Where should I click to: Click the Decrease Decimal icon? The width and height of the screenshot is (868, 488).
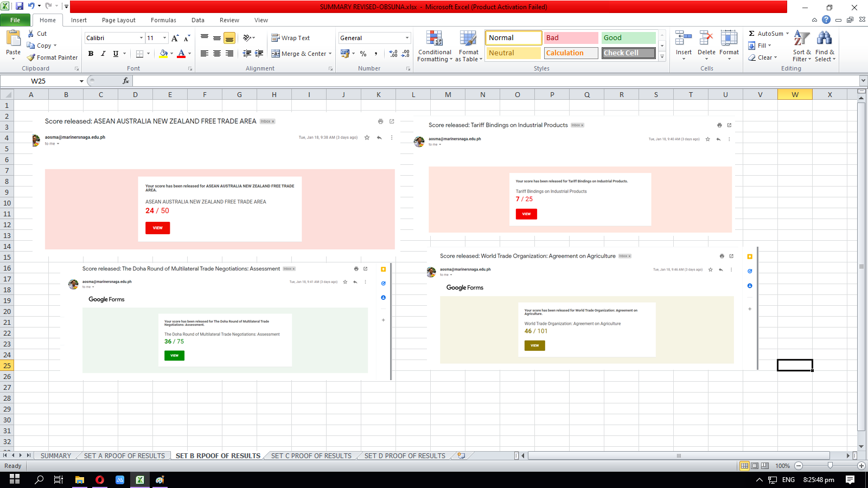point(406,54)
